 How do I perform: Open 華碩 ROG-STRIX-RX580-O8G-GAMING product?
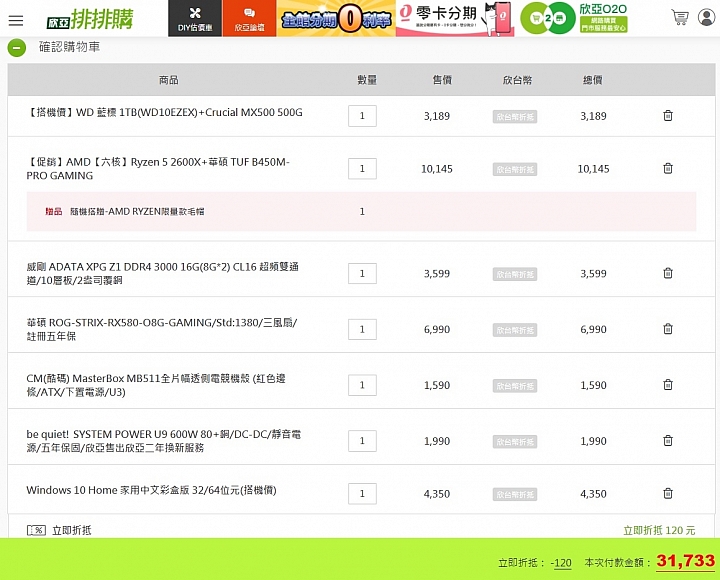(x=162, y=329)
